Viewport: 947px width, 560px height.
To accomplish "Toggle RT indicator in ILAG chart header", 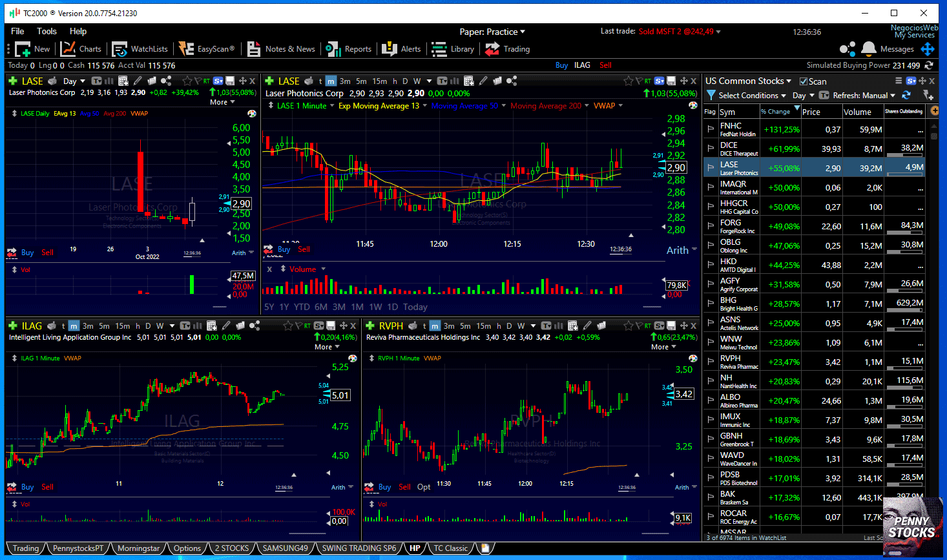I will (307, 326).
